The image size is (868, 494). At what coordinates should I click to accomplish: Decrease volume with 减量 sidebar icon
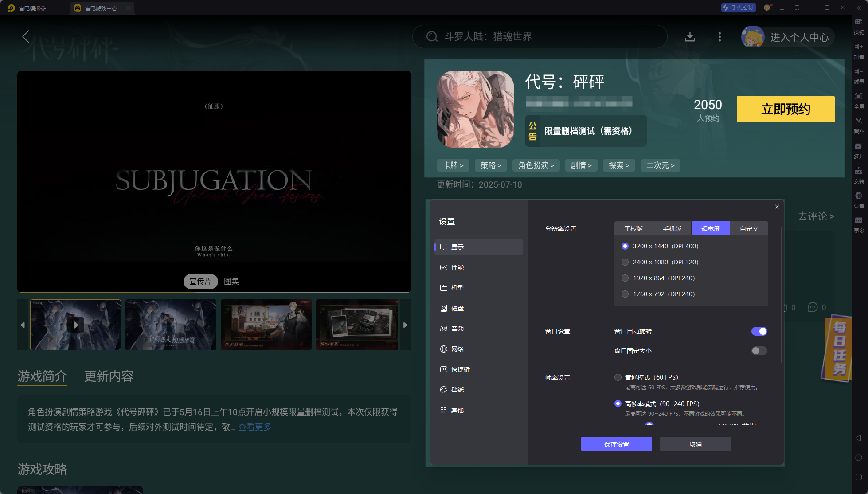859,76
